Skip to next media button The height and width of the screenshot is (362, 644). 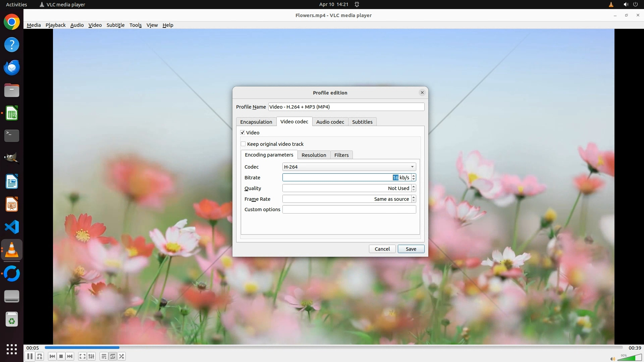click(x=70, y=356)
